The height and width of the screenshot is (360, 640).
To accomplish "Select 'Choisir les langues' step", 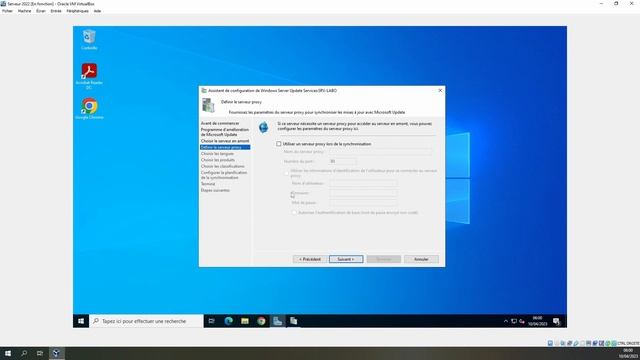I will [217, 154].
